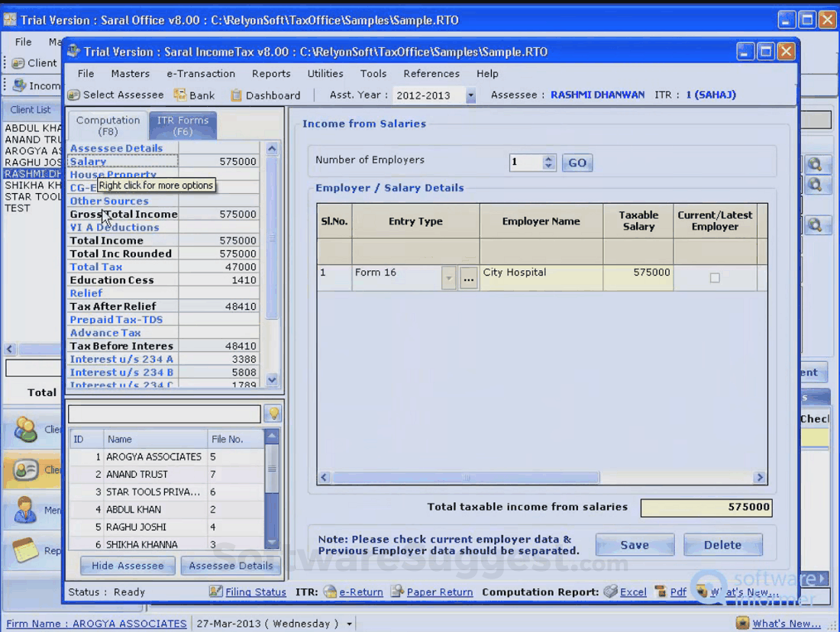Click the Hide Assessee button
The image size is (840, 632).
(127, 565)
